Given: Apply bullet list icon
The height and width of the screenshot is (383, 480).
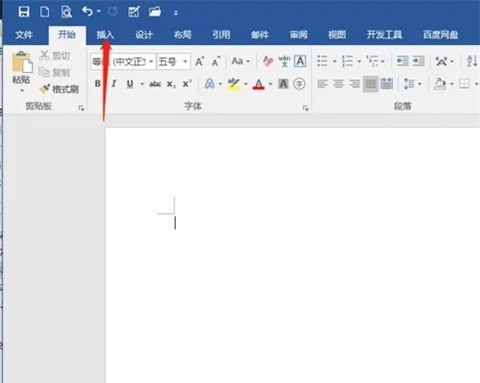Looking at the screenshot, I should 322,61.
